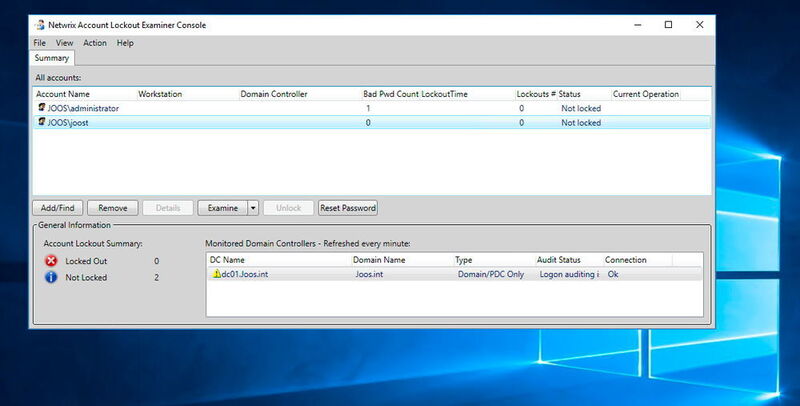Click the JOOS\administrator user account icon
Screen dimensions: 800x406
pos(42,107)
